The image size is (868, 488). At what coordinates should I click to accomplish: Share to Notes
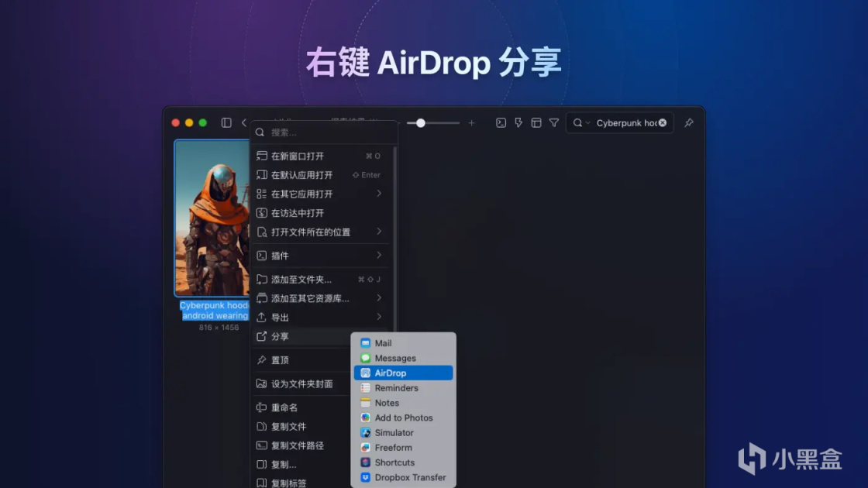coord(403,403)
